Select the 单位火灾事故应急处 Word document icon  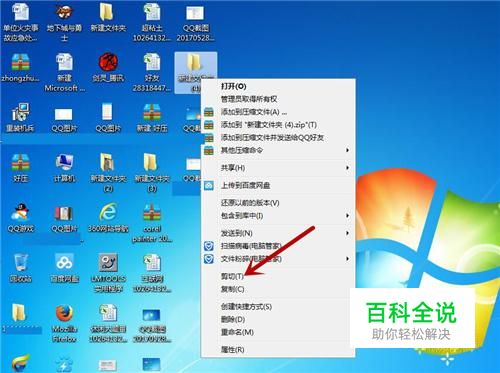click(x=20, y=22)
